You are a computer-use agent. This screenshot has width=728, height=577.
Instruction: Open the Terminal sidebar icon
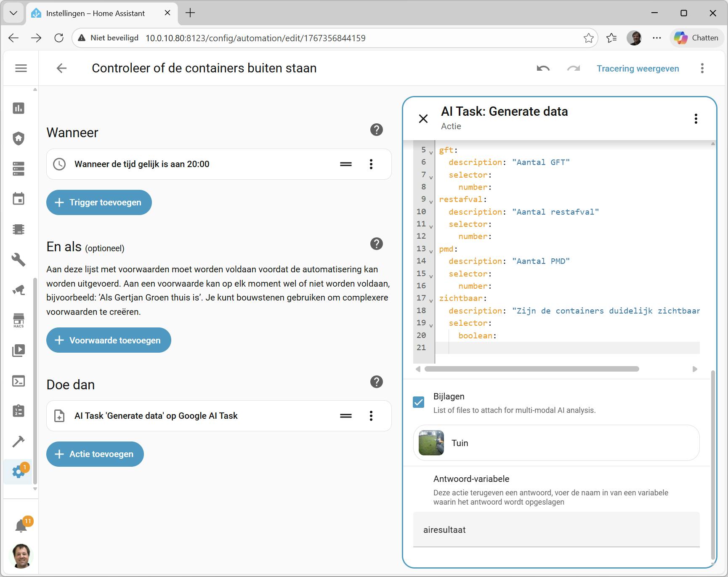pyautogui.click(x=19, y=381)
